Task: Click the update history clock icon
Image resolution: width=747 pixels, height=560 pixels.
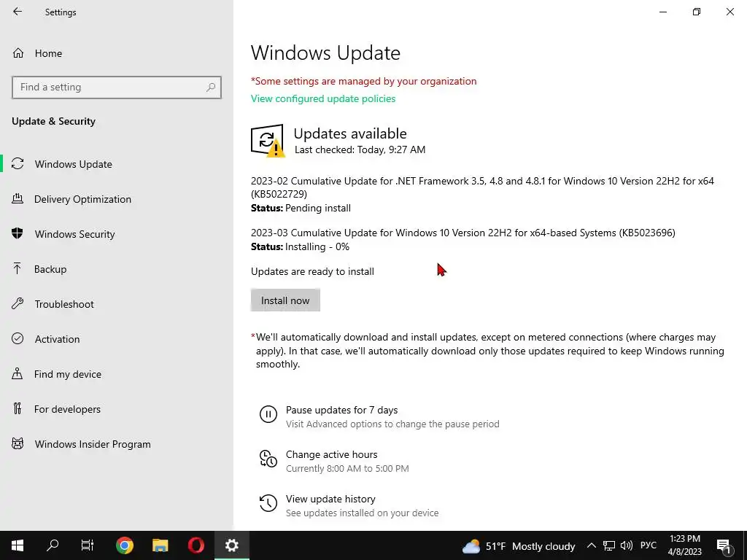Action: pyautogui.click(x=268, y=503)
